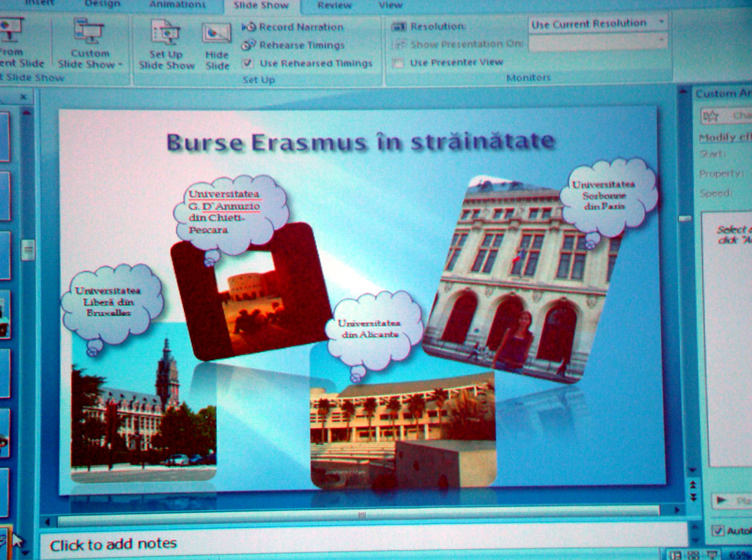Start slide show from current slide
752x560 pixels.
[x=20, y=43]
